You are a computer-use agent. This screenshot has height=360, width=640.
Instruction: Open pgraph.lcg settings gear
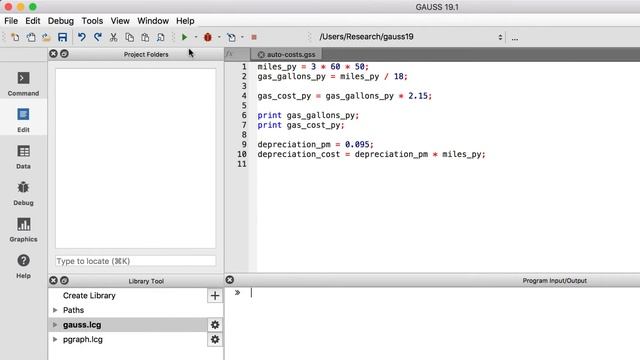point(215,340)
